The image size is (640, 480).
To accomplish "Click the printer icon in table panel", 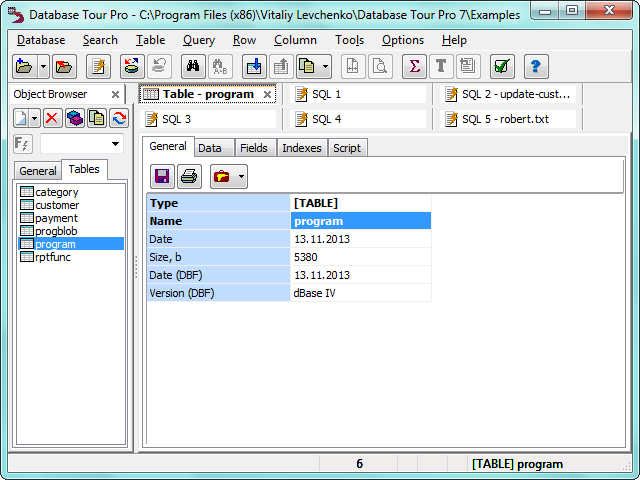I will pyautogui.click(x=189, y=176).
